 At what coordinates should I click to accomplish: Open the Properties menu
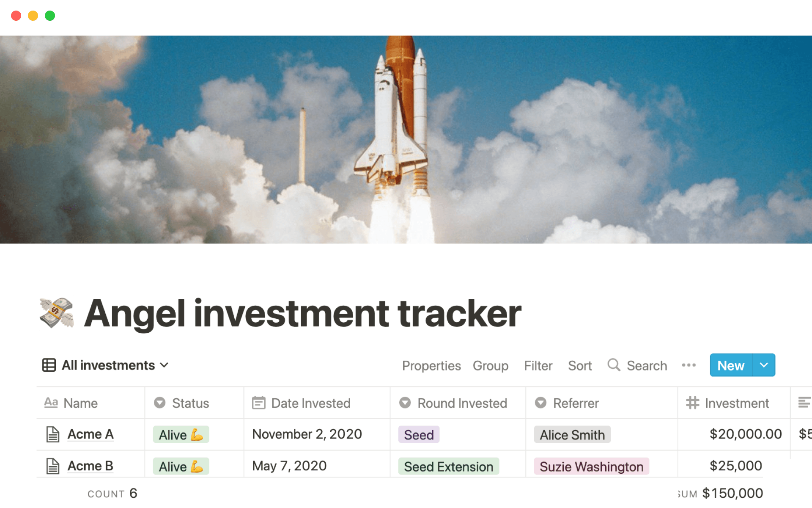point(431,365)
